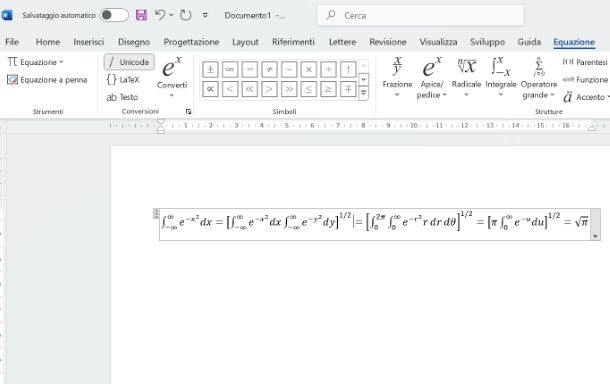Select the LaTeX conversion format
Image resolution: width=610 pixels, height=384 pixels.
(123, 80)
